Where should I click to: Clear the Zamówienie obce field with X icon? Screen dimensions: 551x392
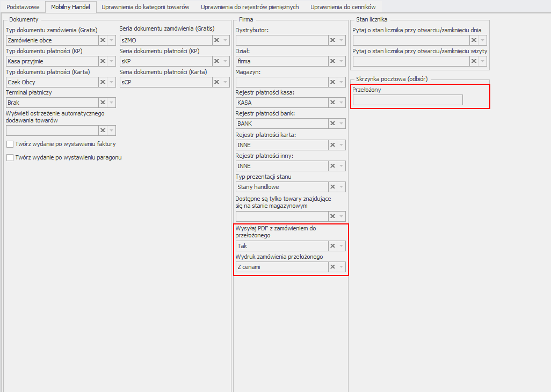(103, 40)
